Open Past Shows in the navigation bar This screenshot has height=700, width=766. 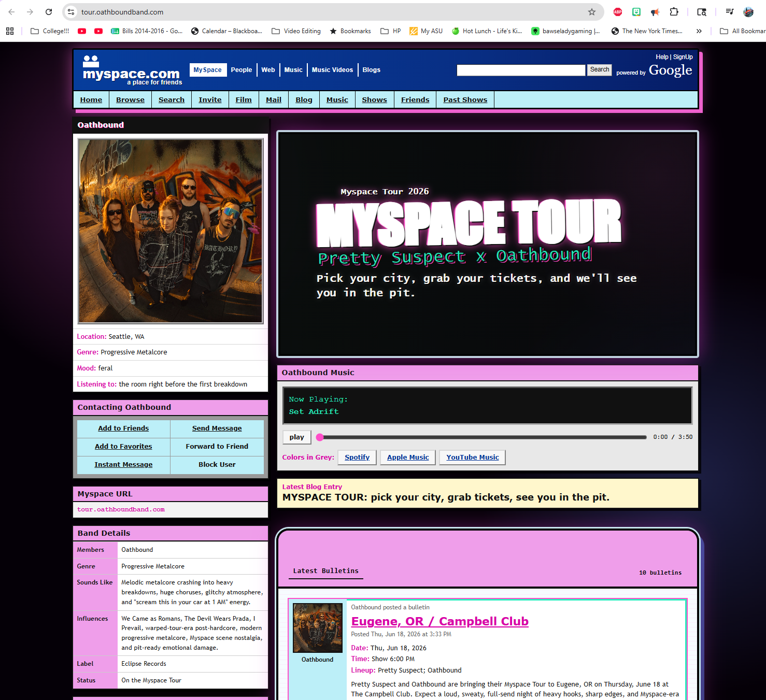point(465,99)
